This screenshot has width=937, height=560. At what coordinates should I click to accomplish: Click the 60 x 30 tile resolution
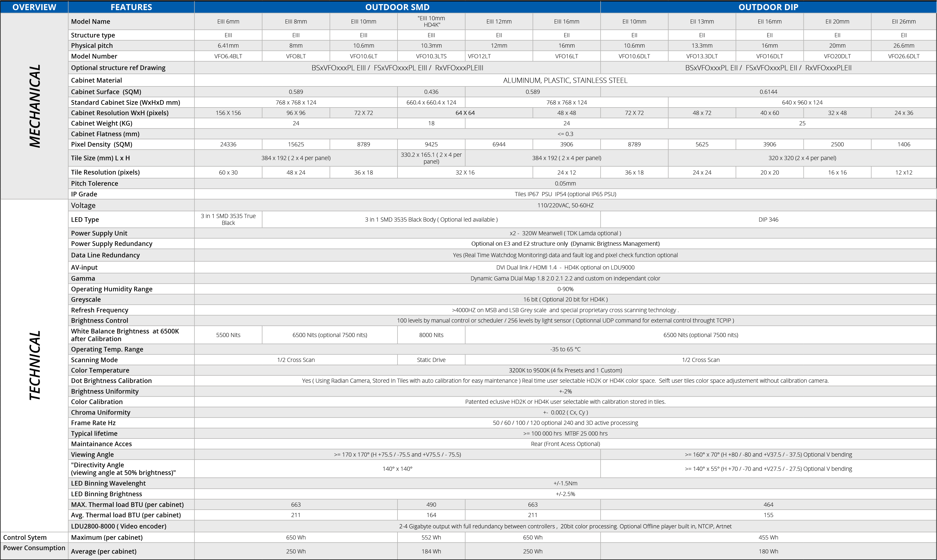228,172
